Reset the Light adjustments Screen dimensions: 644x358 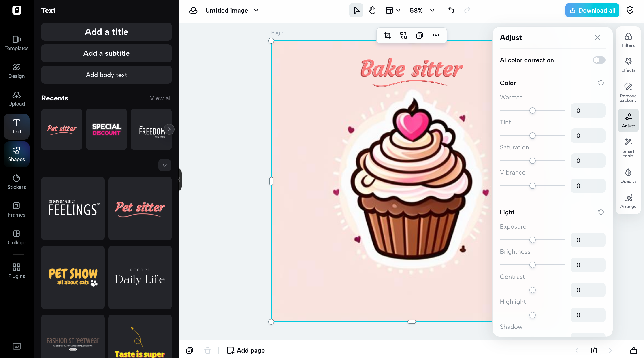601,212
